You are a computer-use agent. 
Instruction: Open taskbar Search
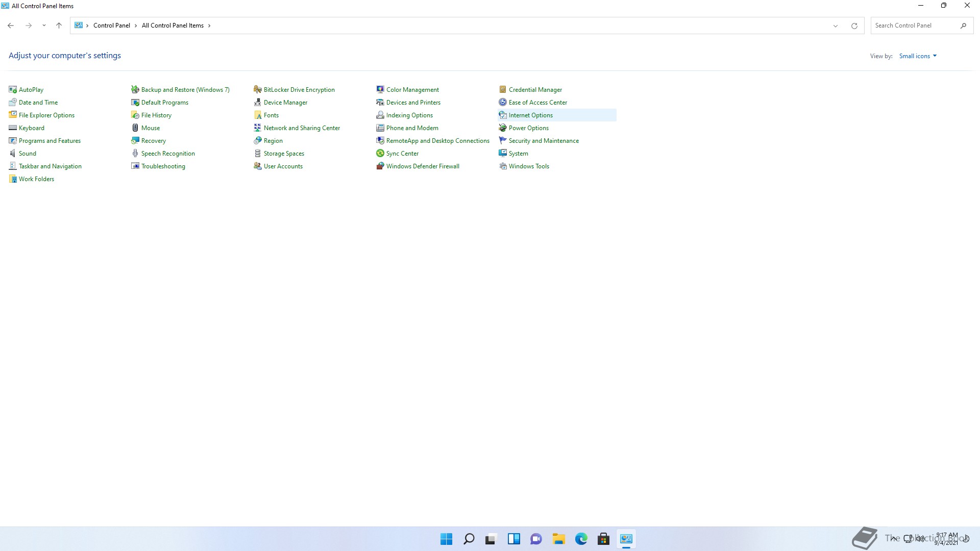click(469, 539)
